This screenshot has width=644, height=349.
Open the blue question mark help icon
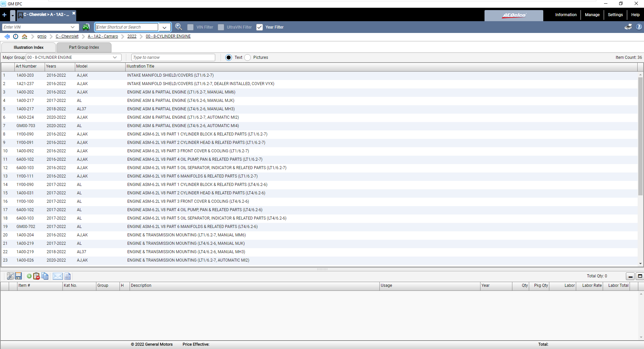pyautogui.click(x=639, y=27)
